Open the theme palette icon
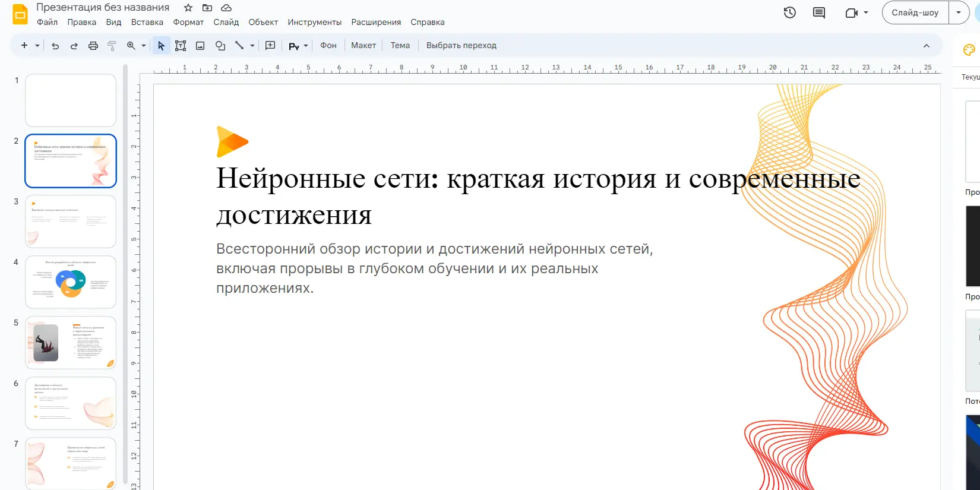The height and width of the screenshot is (490, 980). tap(969, 50)
